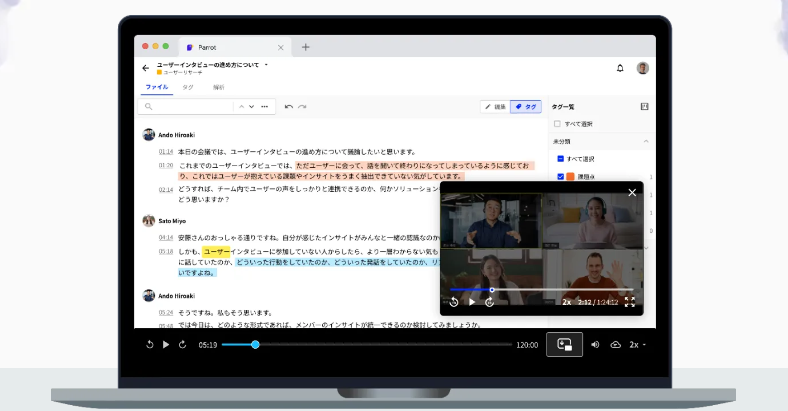Click yellow highlighted ユーザー word

pos(217,252)
